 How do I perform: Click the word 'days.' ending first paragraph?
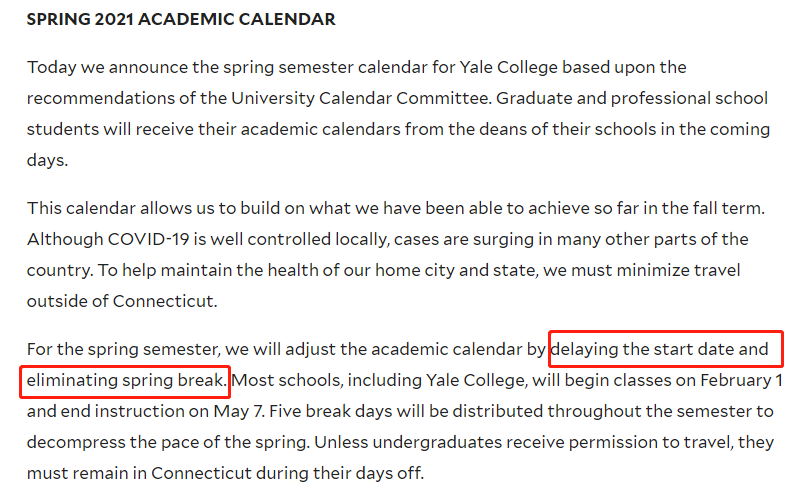pyautogui.click(x=47, y=160)
